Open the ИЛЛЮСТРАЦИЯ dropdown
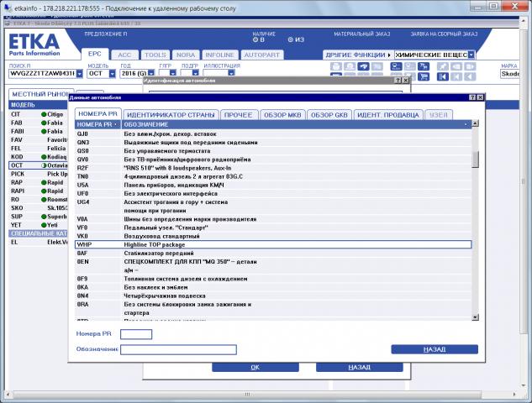 point(231,73)
